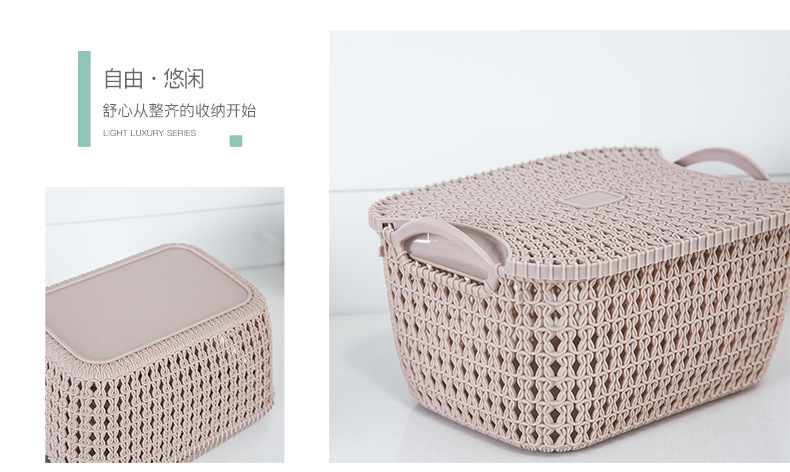
Task: Click the LIGHT LUXURY SERIES caption
Action: tap(150, 133)
